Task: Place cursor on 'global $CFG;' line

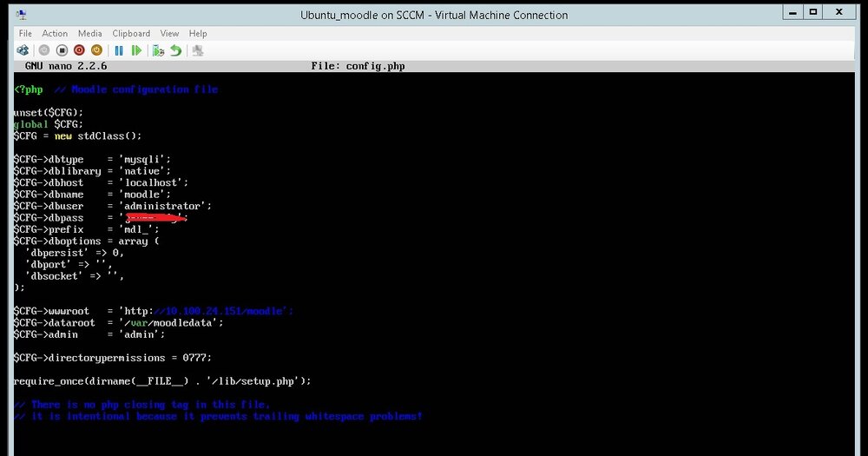Action: [48, 124]
